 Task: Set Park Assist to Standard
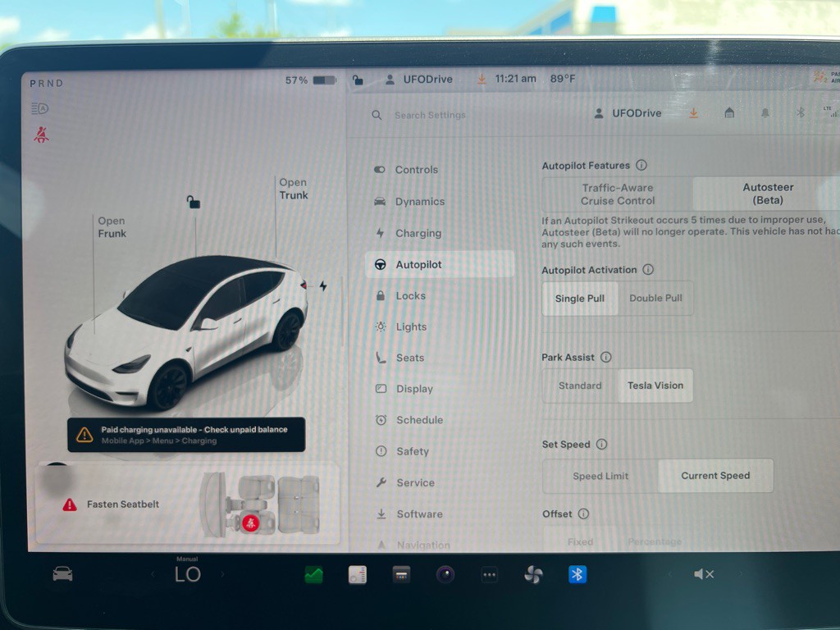point(580,386)
